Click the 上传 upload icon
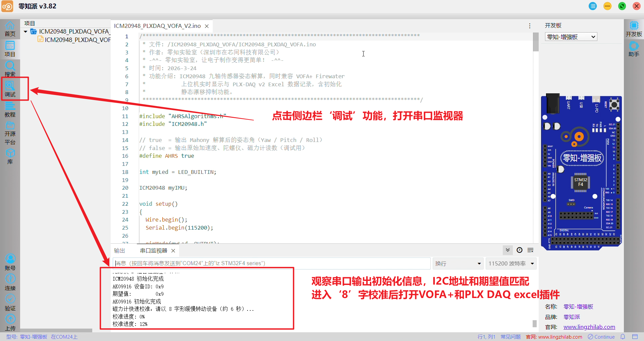Image resolution: width=644 pixels, height=341 pixels. click(10, 323)
